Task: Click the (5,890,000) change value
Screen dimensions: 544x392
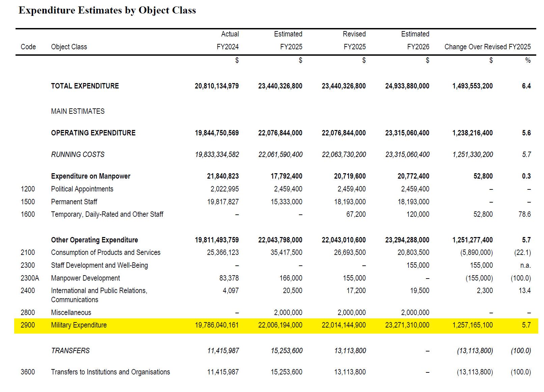Action: [x=477, y=252]
